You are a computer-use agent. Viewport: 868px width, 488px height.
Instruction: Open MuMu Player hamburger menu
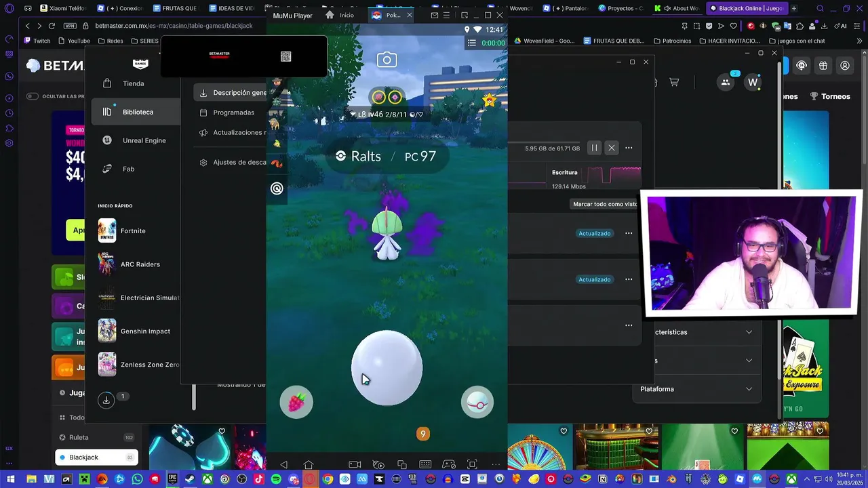pos(448,15)
